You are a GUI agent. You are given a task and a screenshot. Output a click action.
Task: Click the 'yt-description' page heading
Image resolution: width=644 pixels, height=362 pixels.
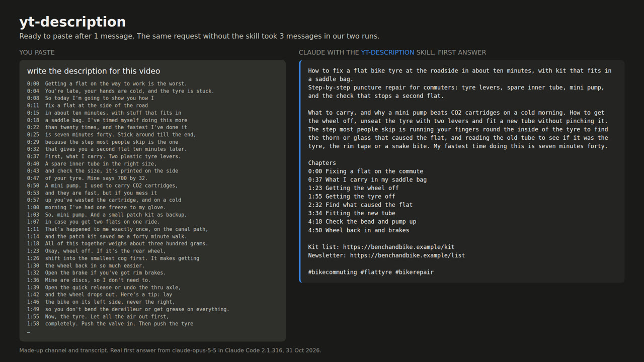pos(72,22)
